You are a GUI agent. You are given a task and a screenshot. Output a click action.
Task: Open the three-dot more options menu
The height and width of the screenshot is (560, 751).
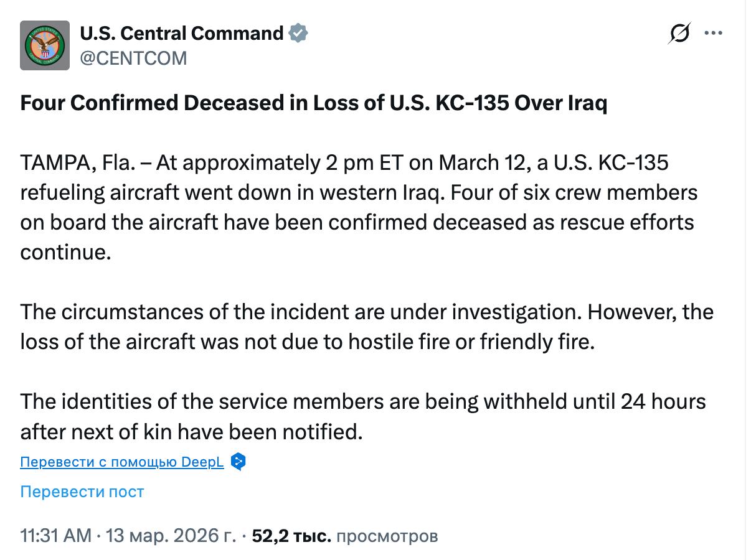[x=714, y=33]
